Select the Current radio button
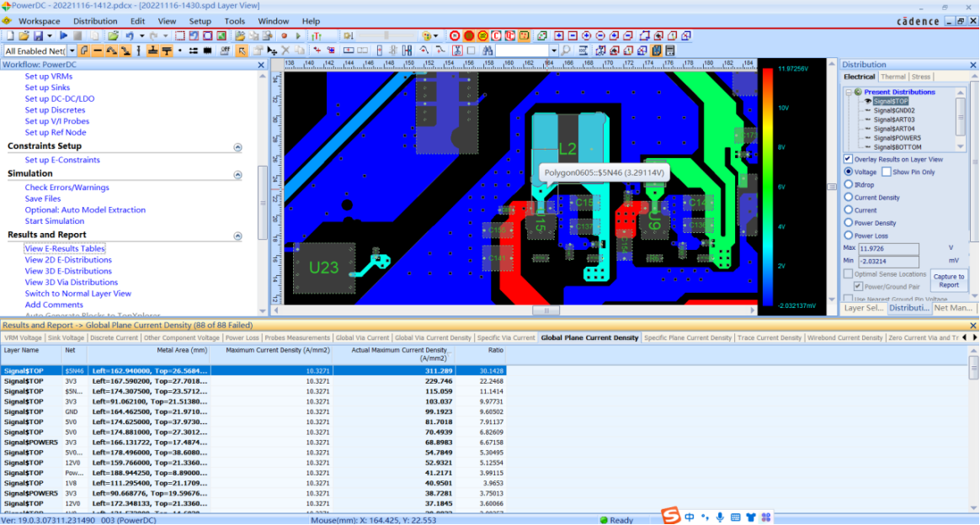Screen dimensions: 980x525 (848, 210)
